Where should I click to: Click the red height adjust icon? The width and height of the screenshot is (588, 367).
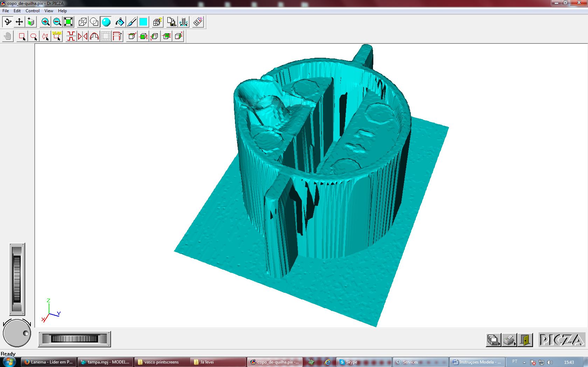(117, 36)
